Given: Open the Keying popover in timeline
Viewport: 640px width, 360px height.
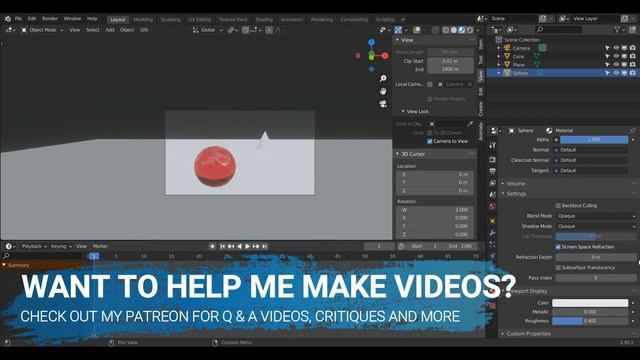Looking at the screenshot, I should coord(61,246).
